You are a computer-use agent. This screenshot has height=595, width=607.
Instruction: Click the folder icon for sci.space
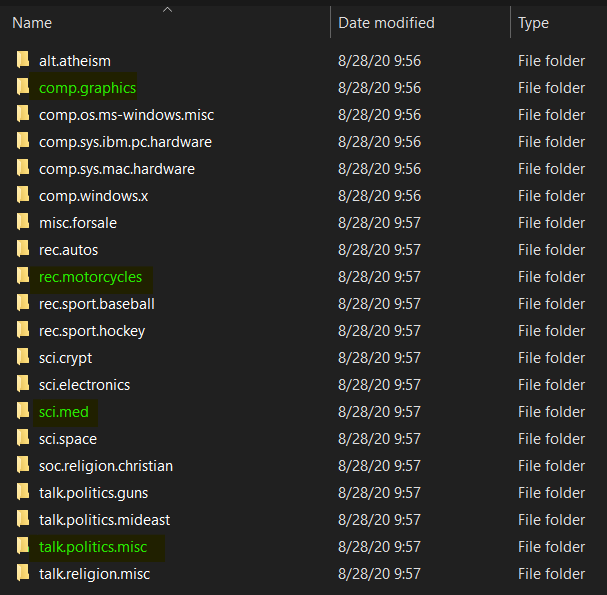click(23, 439)
